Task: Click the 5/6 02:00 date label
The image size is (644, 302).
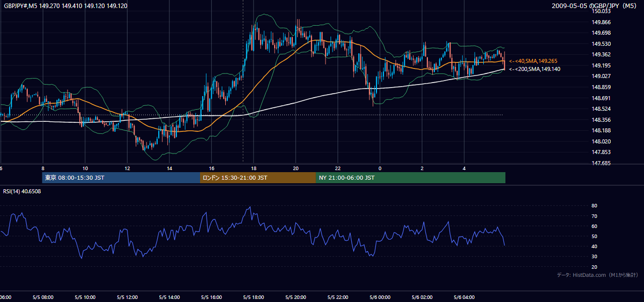Action: 422,297
